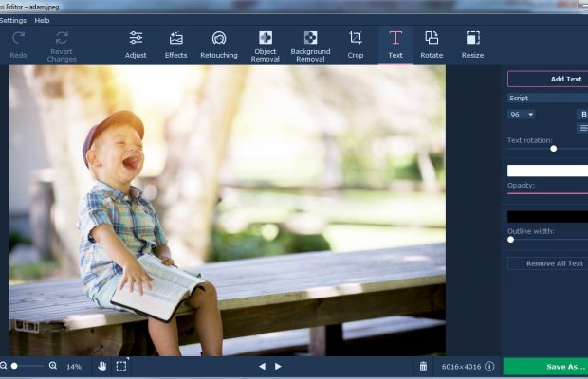Select the Retouching tool
Image resolution: width=588 pixels, height=379 pixels.
tap(219, 44)
